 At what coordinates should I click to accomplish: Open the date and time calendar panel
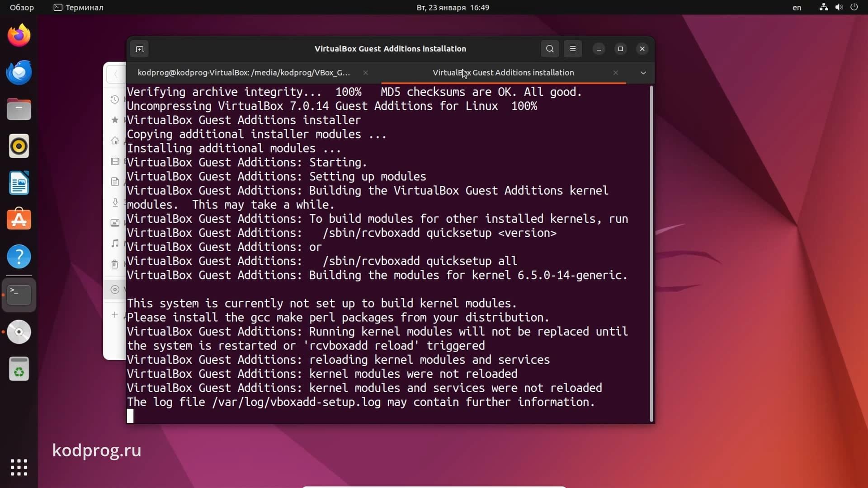[x=453, y=7]
